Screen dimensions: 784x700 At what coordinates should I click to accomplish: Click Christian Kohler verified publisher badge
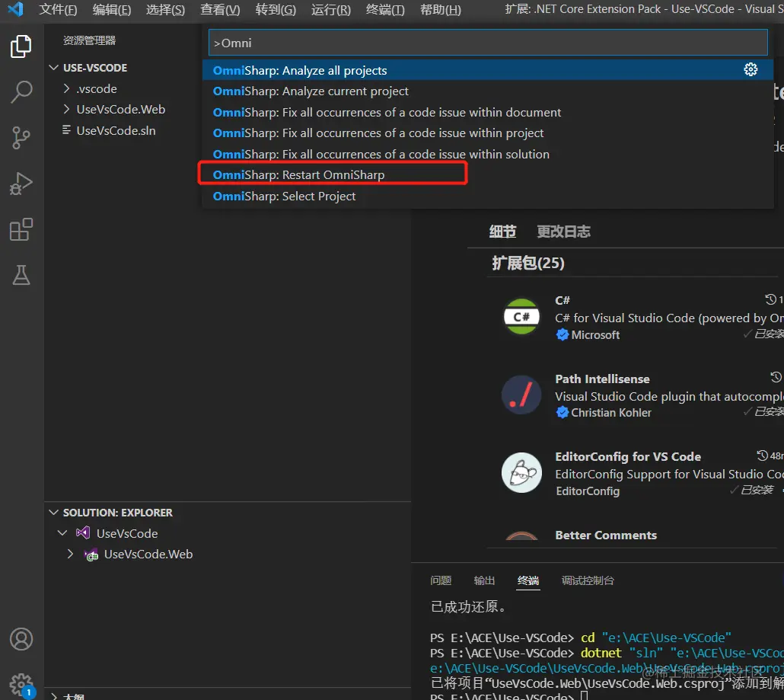click(563, 413)
